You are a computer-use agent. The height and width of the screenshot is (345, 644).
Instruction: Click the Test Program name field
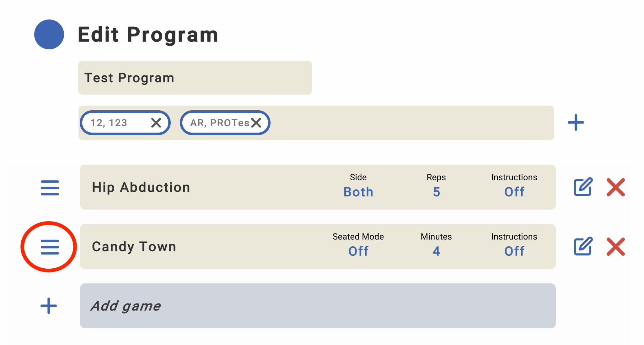(195, 78)
